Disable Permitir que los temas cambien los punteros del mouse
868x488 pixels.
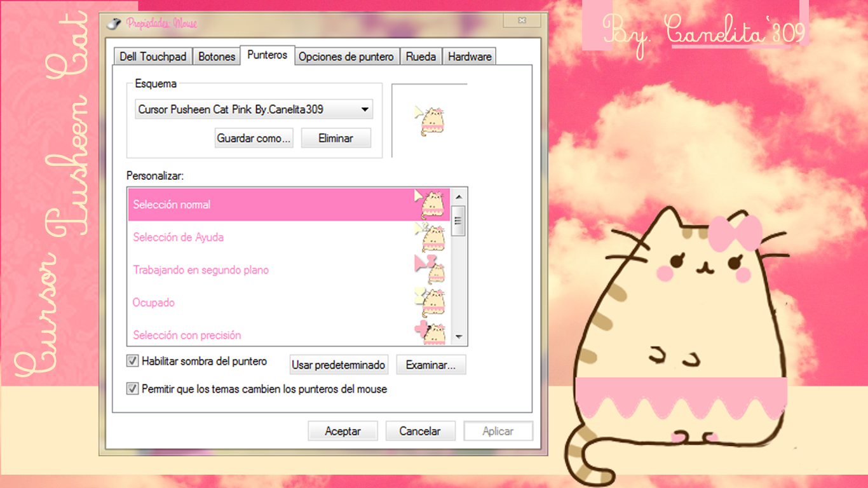tap(132, 389)
